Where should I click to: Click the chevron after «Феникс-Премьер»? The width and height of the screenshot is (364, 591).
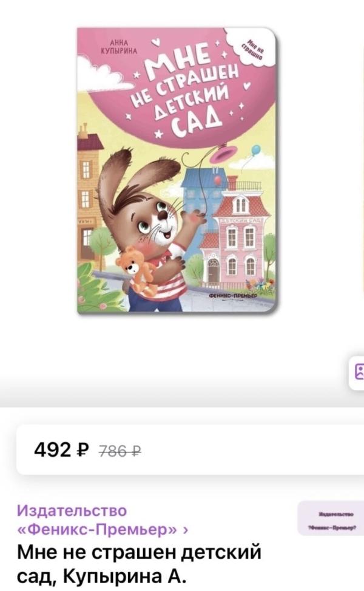tap(185, 530)
